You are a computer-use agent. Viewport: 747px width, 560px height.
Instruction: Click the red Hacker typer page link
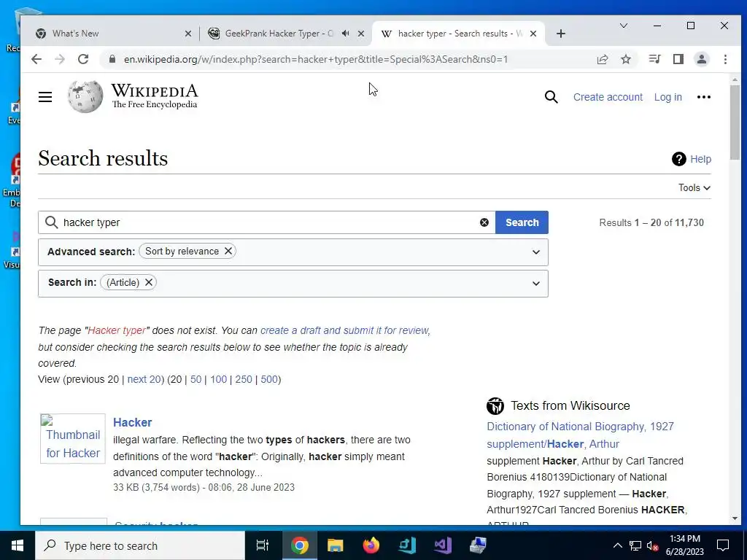(117, 330)
